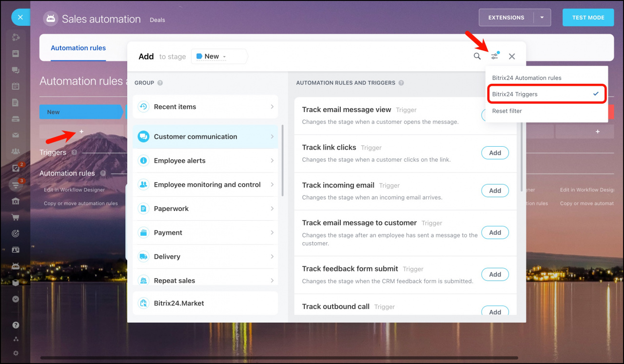Open help for GROUP heading

click(160, 83)
